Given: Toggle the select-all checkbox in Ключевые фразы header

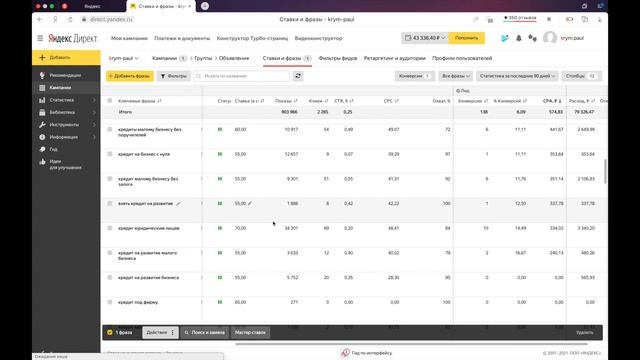Looking at the screenshot, I should pos(110,100).
